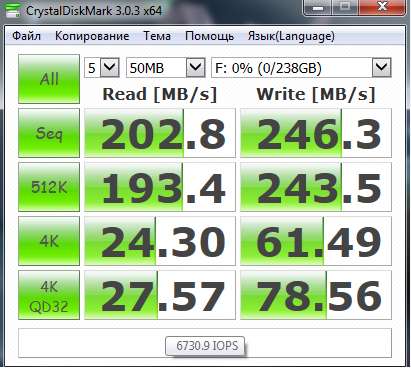This screenshot has width=411, height=373.
Task: Click the comment text field at bottom
Action: [x=205, y=343]
